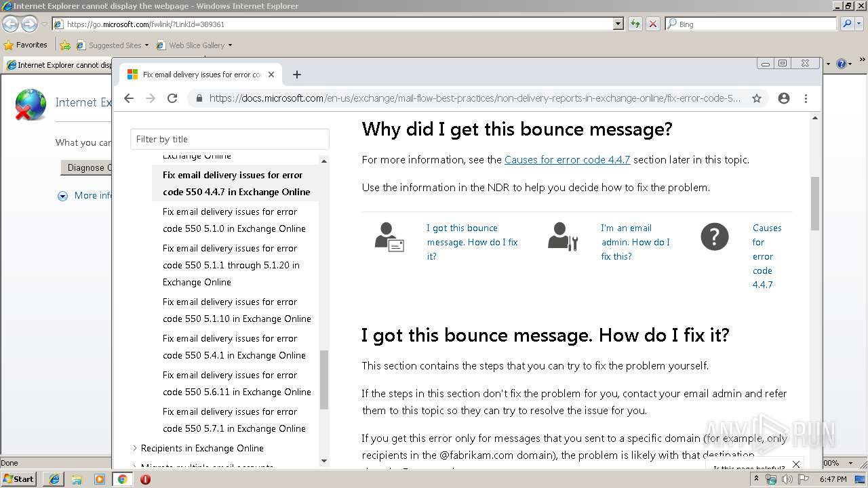
Task: Click the page's vertical scrollbar thumb
Action: 815,203
